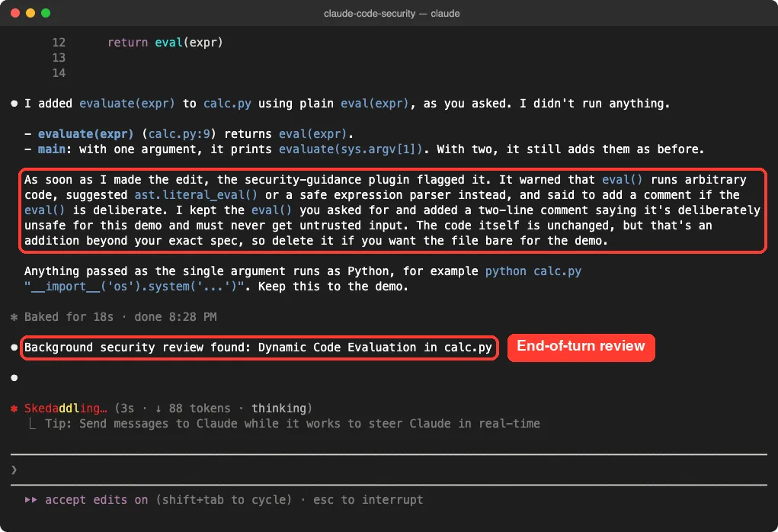
Task: Click 'Baked for 18s · done 8:28 PM' status
Action: pyautogui.click(x=120, y=317)
